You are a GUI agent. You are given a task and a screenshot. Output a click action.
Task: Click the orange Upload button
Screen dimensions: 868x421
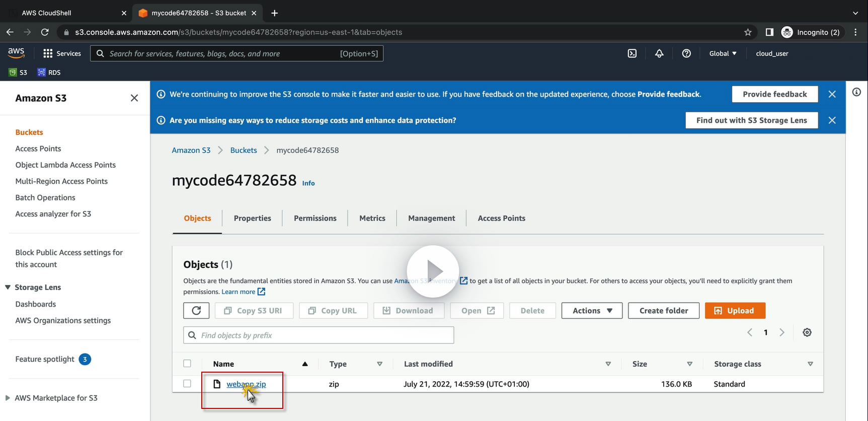(x=735, y=311)
